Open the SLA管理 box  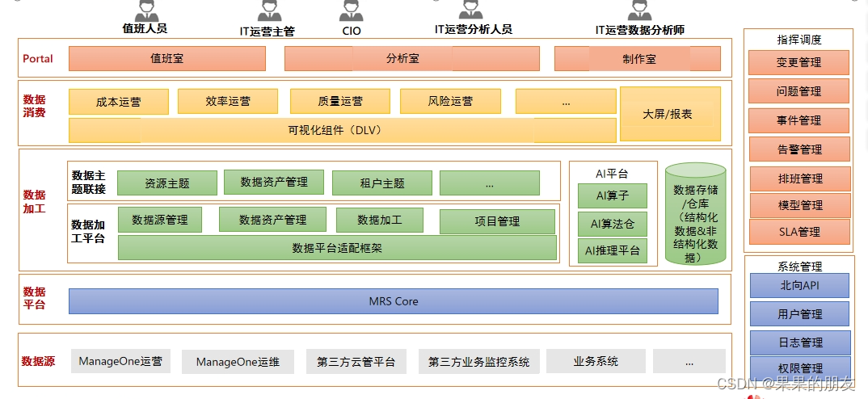coord(799,231)
